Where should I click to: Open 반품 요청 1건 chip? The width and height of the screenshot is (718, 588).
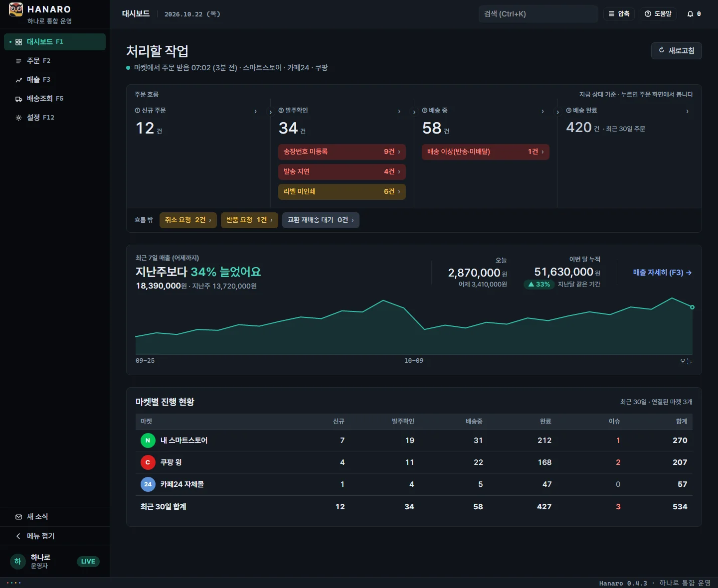[x=249, y=220]
